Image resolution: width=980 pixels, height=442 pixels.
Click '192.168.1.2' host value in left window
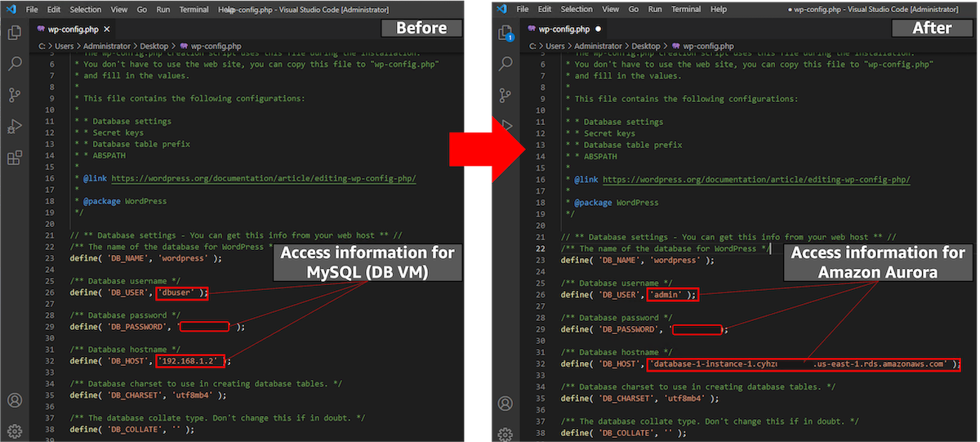click(189, 360)
